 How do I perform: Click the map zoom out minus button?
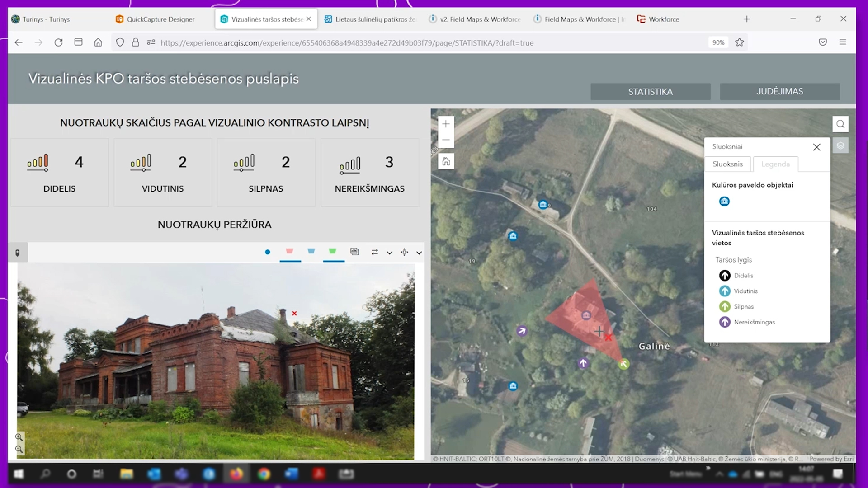[x=446, y=140]
